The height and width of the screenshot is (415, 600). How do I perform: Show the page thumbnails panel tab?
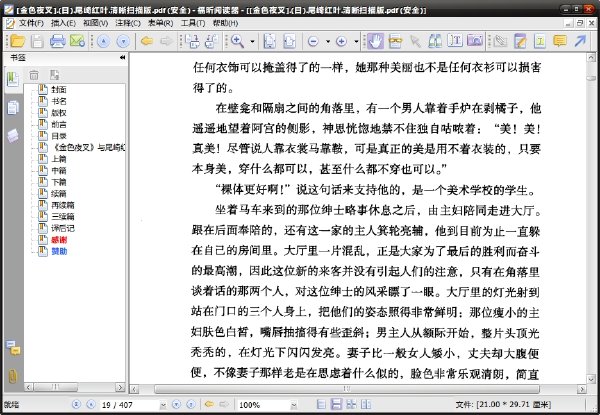(x=13, y=107)
